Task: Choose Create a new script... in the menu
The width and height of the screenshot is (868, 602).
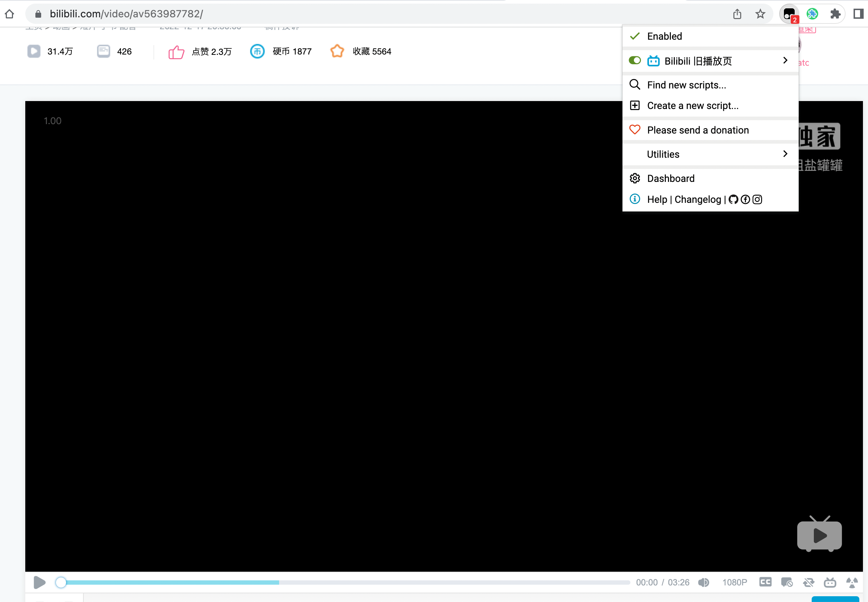Action: (693, 106)
